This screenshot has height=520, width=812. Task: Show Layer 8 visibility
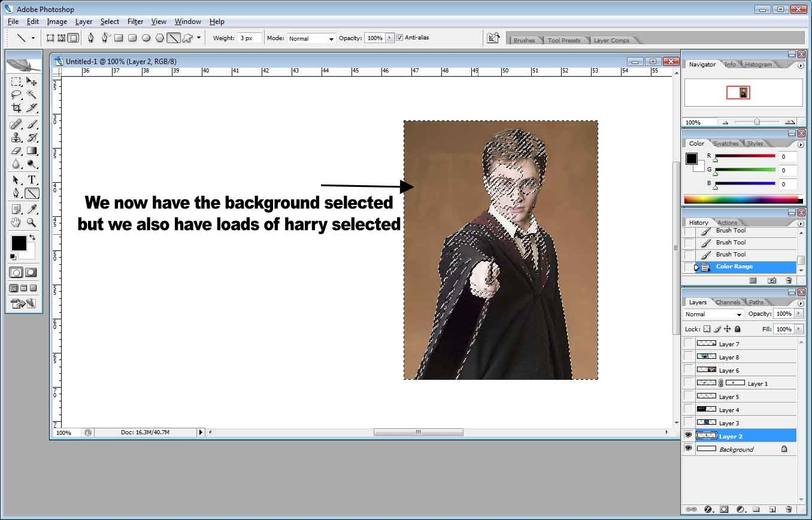[x=689, y=357]
